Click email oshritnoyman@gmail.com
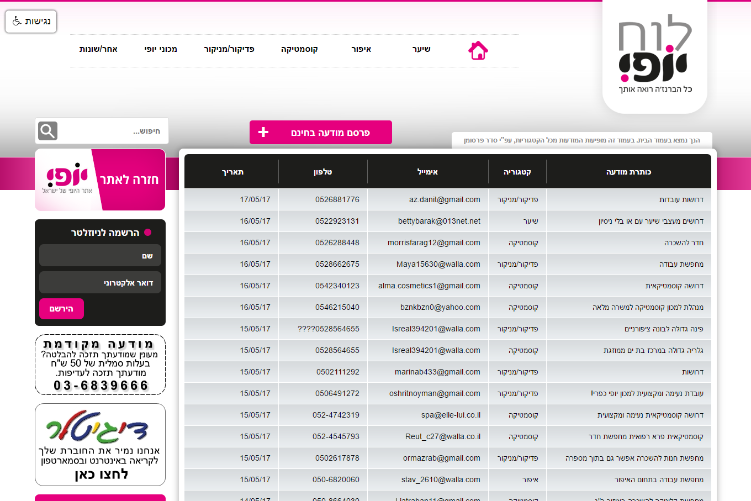Viewport: 751px width, 501px height. (435, 393)
